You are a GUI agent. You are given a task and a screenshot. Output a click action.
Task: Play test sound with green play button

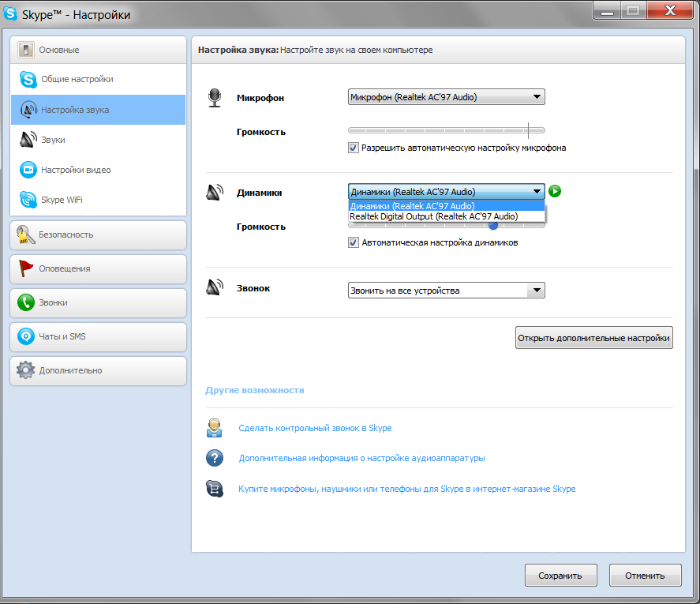(555, 191)
